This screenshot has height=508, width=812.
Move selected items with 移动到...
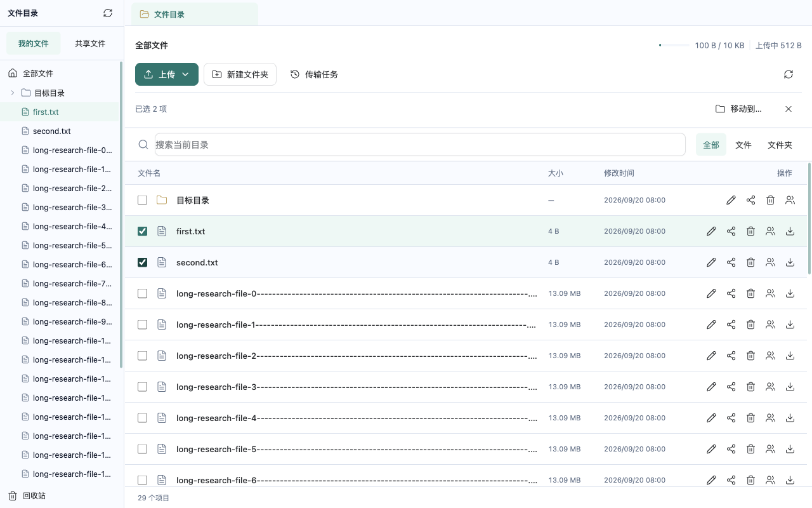[x=738, y=109]
